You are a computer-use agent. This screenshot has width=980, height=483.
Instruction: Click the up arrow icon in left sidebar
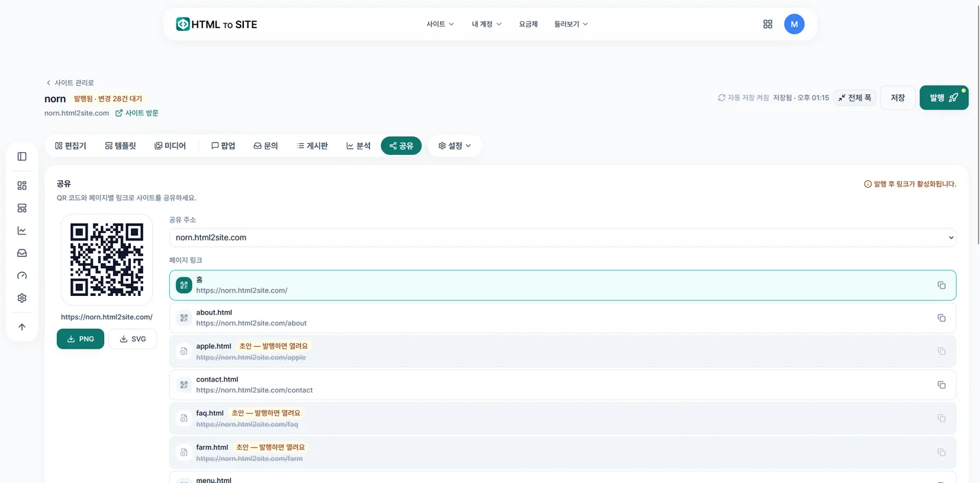pyautogui.click(x=22, y=327)
